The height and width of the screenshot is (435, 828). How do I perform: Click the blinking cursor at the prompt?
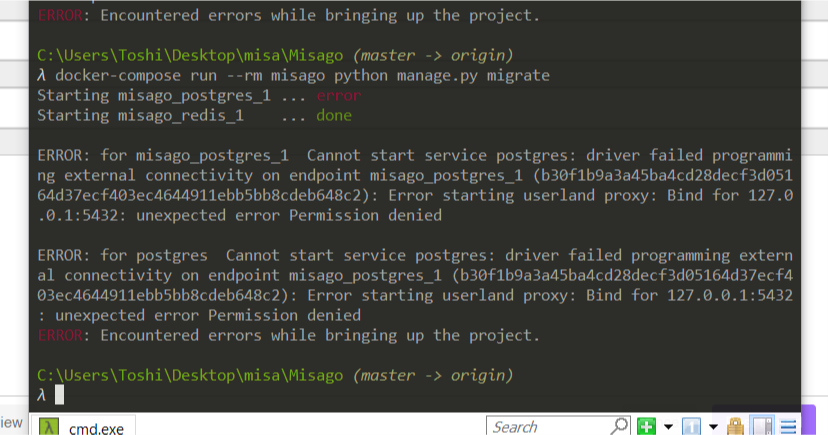click(x=59, y=395)
